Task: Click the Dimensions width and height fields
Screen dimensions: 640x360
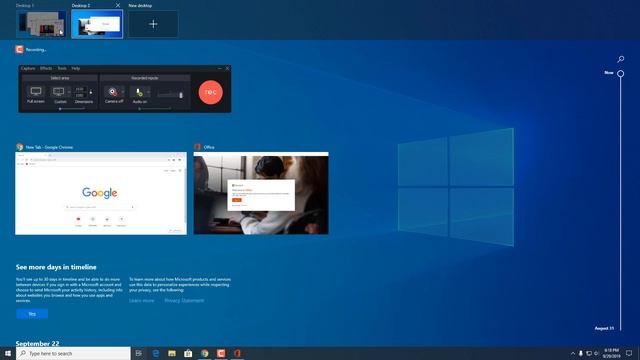Action: (80, 92)
